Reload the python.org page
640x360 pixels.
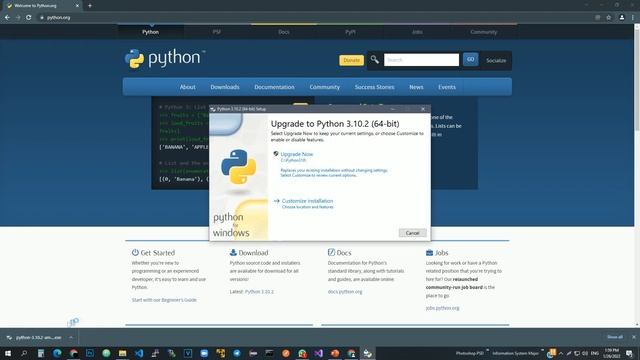coord(29,18)
